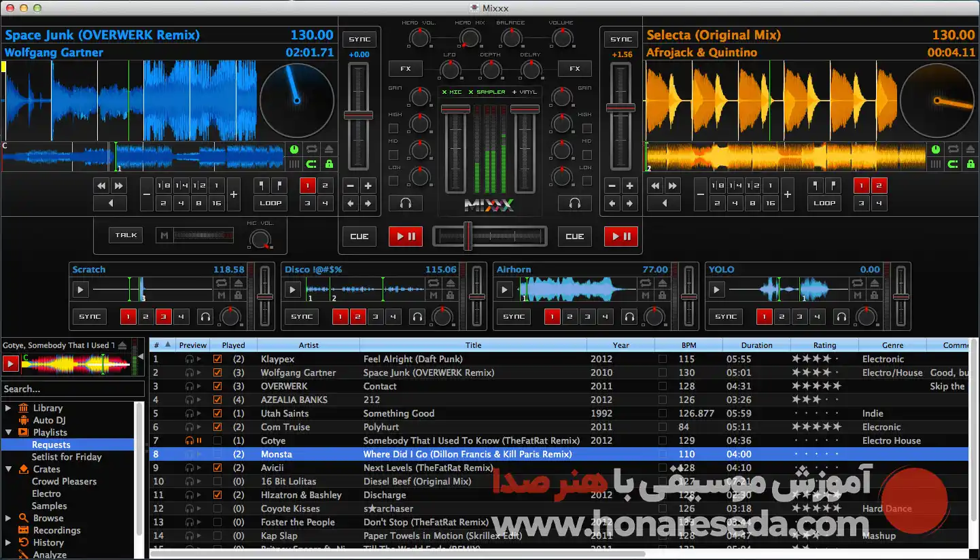This screenshot has width=980, height=560.
Task: Select the Setlist for Friday playlist
Action: click(67, 457)
